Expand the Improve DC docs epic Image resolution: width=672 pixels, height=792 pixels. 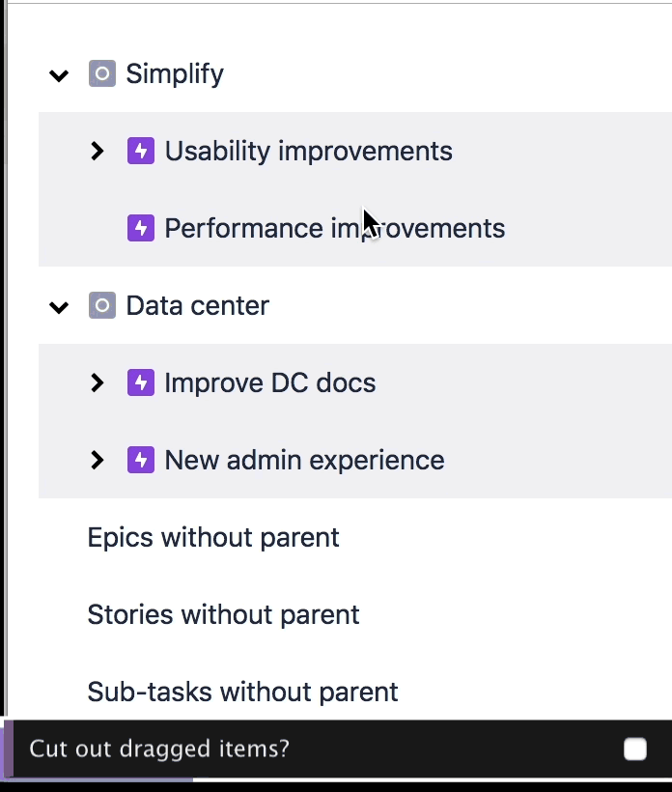coord(97,382)
